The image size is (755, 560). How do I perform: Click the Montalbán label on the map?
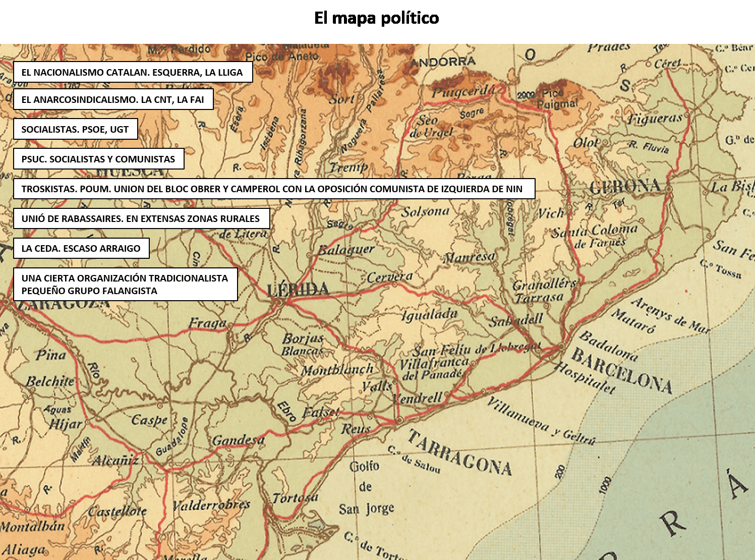32,527
